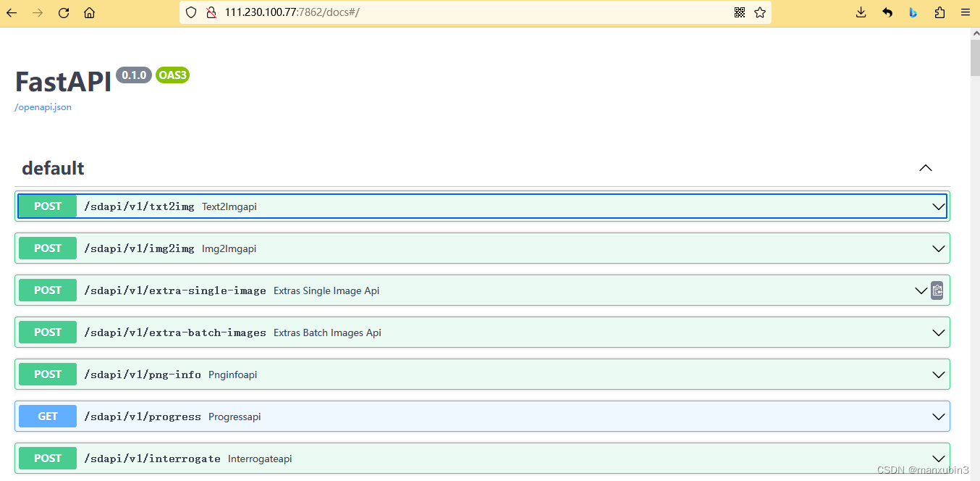Click the /sdapi/v1/extra-batch-images path text
The width and height of the screenshot is (980, 481).
tap(175, 332)
